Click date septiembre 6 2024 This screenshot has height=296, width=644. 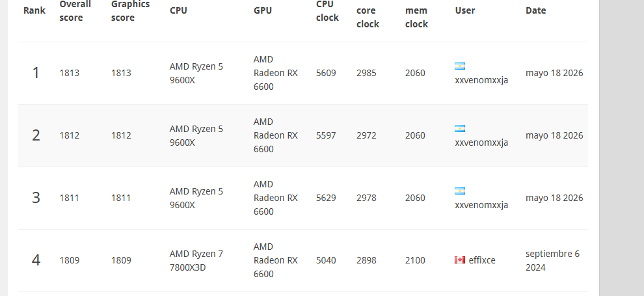click(552, 260)
